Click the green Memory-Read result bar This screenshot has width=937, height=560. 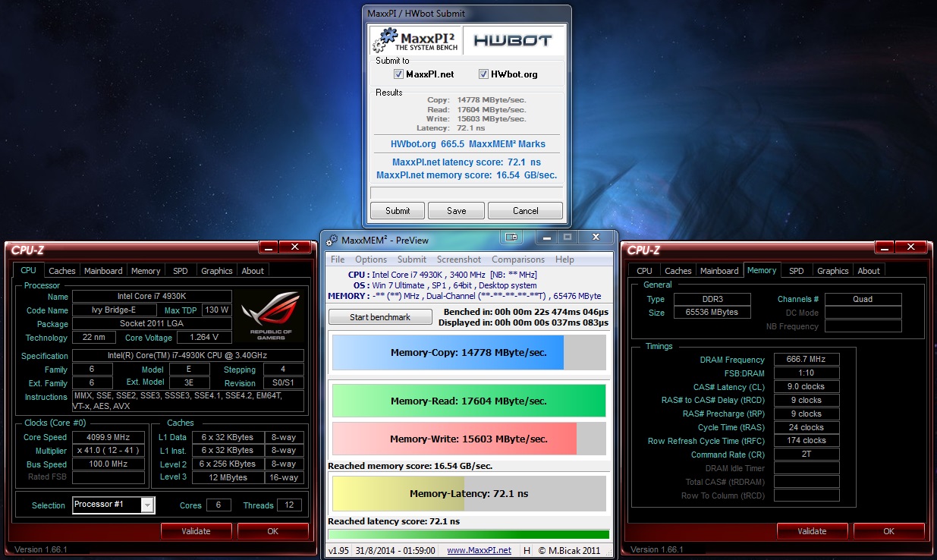[469, 401]
